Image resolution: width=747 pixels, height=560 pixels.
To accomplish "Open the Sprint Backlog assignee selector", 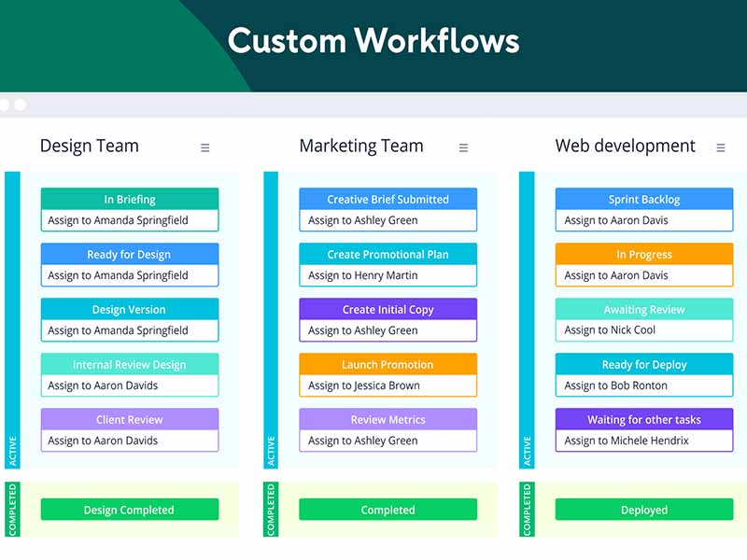I will 644,220.
